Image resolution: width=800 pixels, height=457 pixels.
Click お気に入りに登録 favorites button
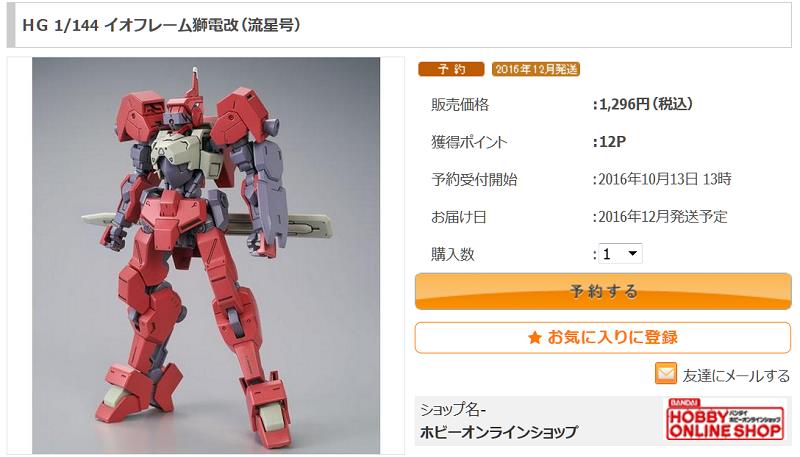[603, 338]
